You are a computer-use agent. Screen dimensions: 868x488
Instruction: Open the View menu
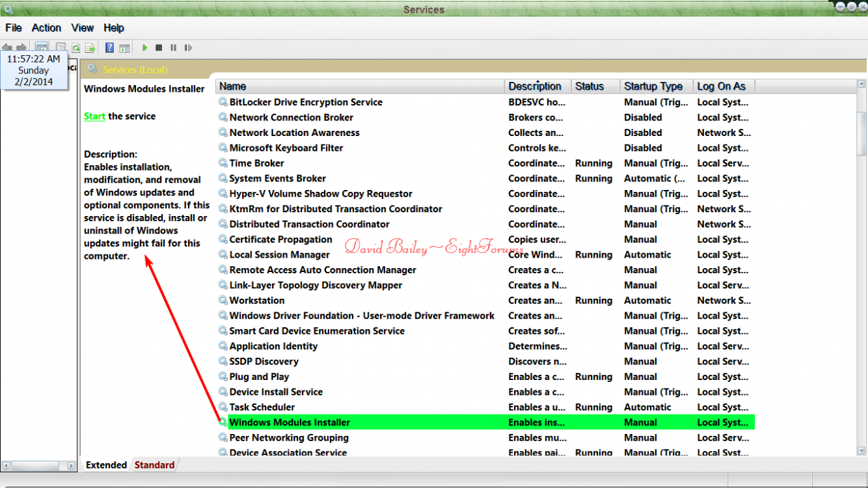[x=83, y=28]
